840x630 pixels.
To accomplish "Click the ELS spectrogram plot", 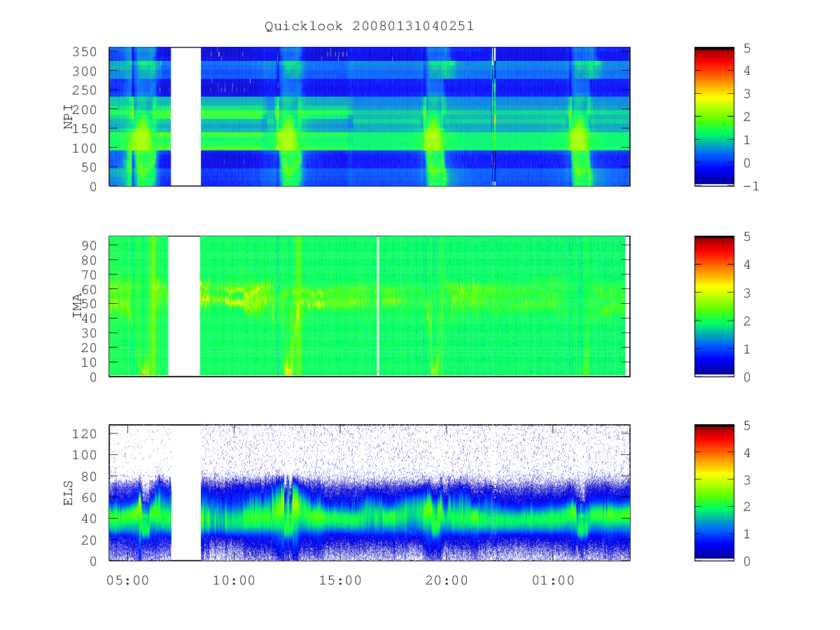I will (370, 493).
